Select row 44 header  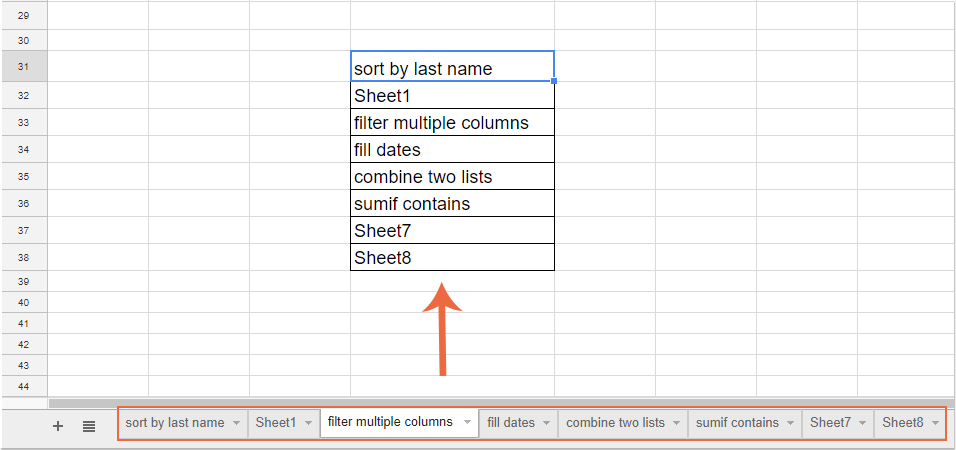(x=24, y=386)
